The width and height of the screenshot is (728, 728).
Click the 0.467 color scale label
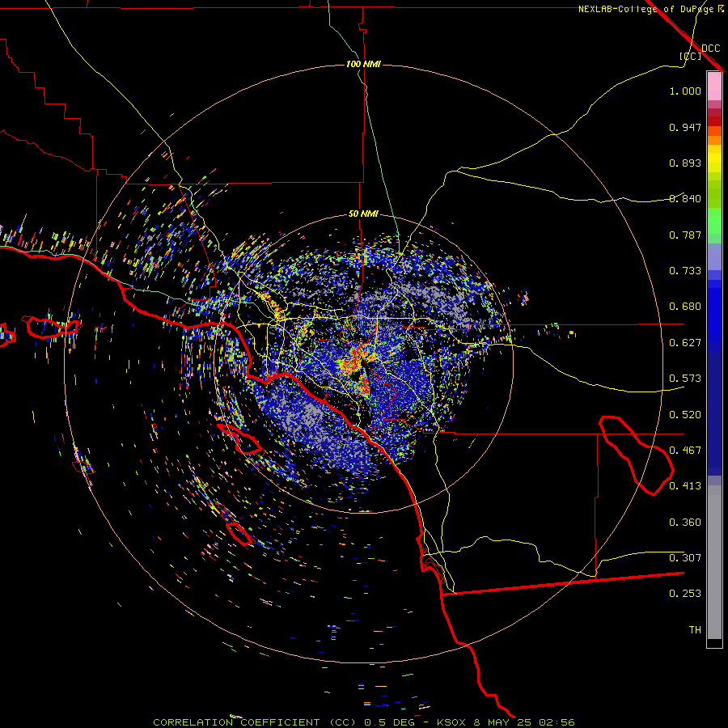[685, 451]
